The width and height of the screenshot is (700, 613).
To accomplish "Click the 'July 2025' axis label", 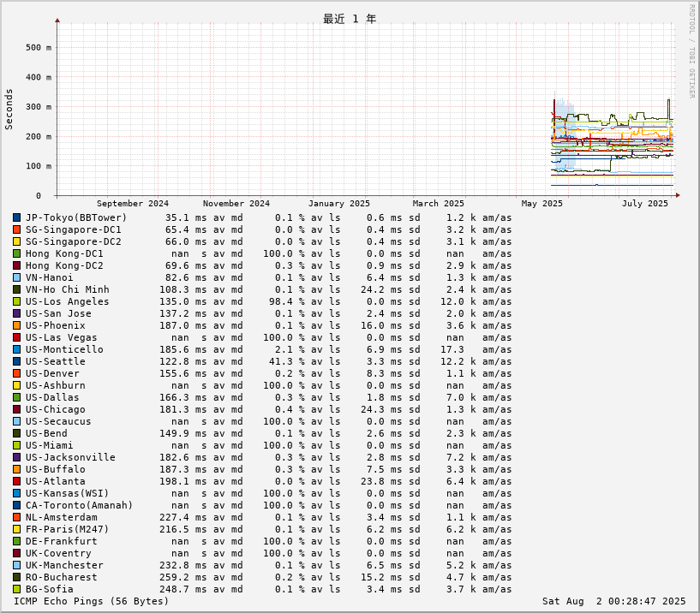I will pyautogui.click(x=644, y=204).
